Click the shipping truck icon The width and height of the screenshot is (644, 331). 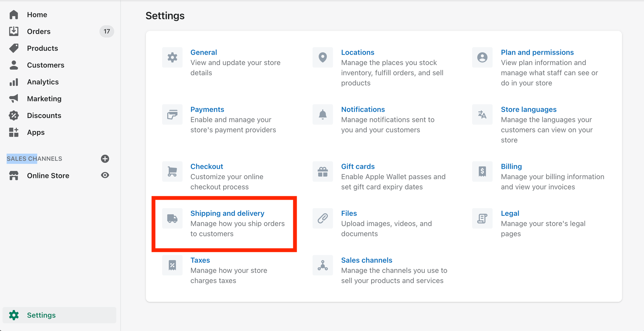[x=172, y=218]
